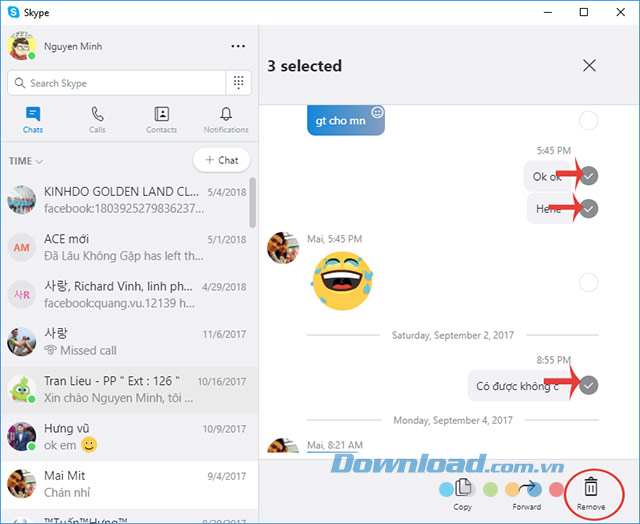This screenshot has width=640, height=524.
Task: Remove the selected messages
Action: tap(591, 494)
